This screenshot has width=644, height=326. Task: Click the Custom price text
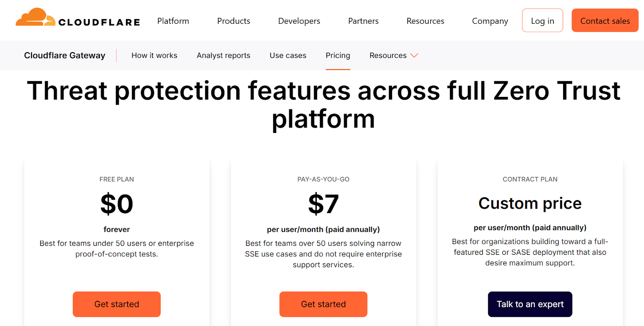530,203
